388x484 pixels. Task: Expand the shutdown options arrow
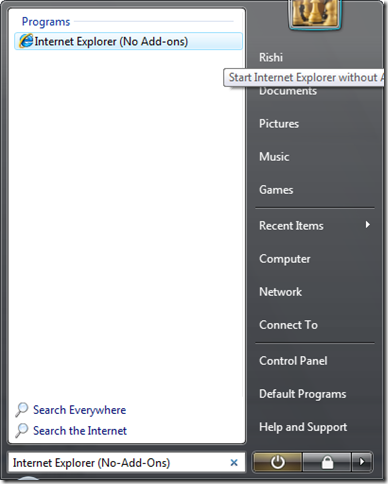click(x=362, y=462)
